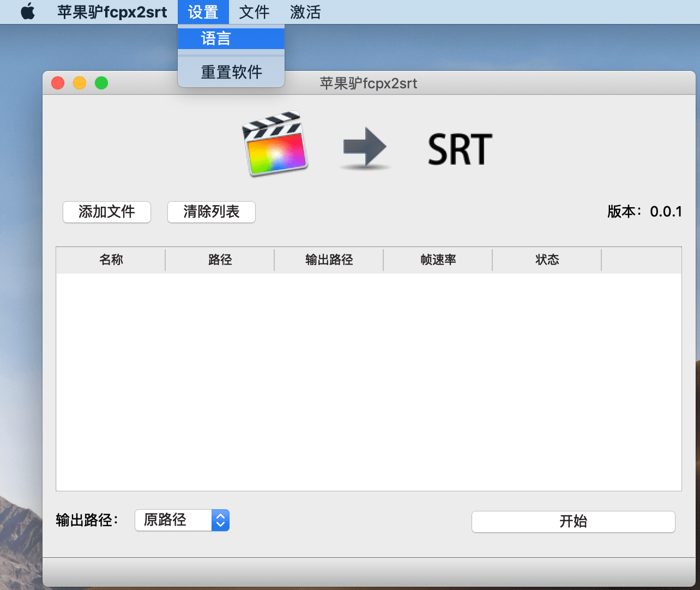This screenshot has height=590, width=700.
Task: Click the 名称 column header
Action: coord(111,260)
